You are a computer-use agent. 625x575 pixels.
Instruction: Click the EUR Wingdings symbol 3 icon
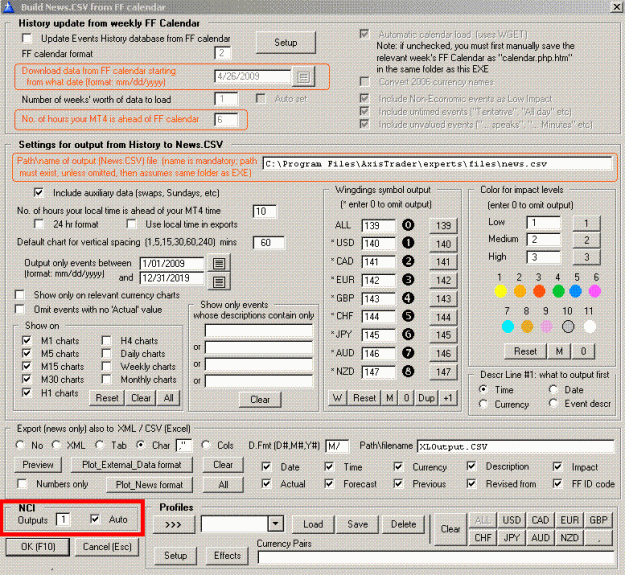tap(408, 280)
